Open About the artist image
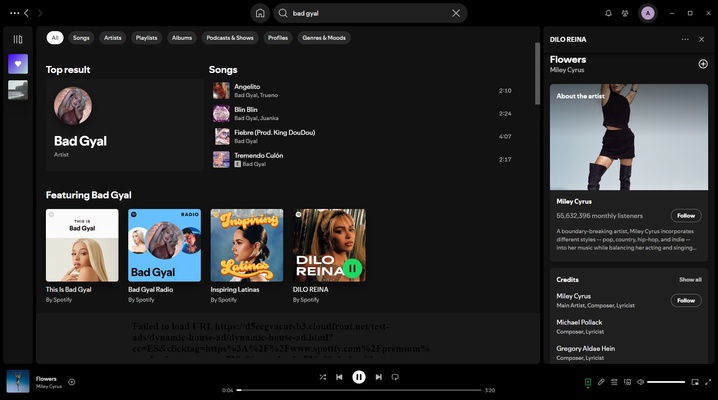Screen dimensions: 718x400 [x=629, y=137]
